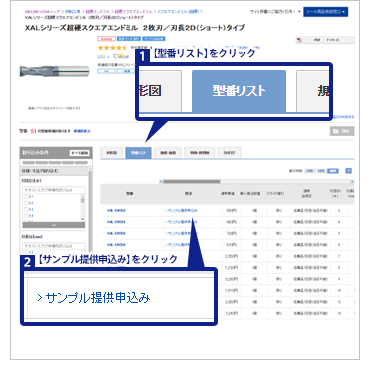Click the star rating icons
This screenshot has width=373, height=369.
pos(112,48)
